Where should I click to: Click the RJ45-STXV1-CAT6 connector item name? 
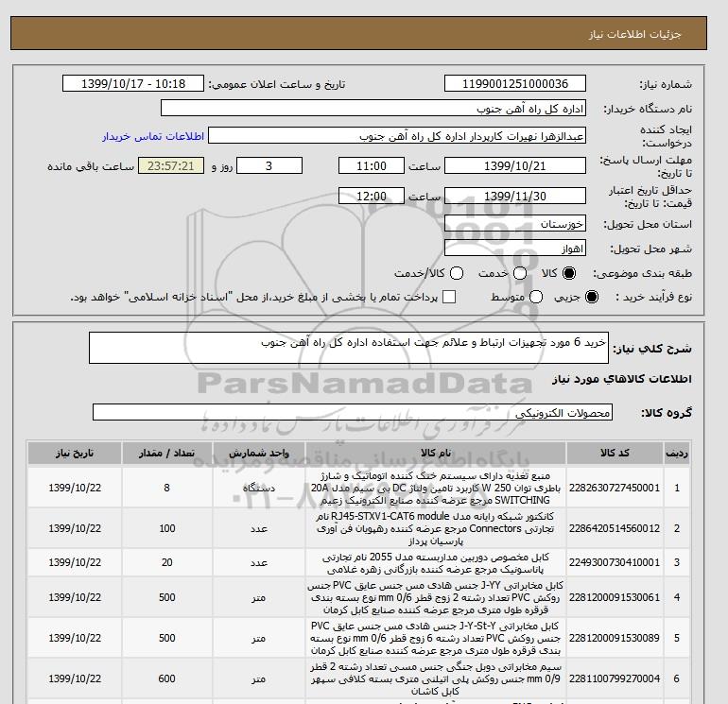[436, 528]
